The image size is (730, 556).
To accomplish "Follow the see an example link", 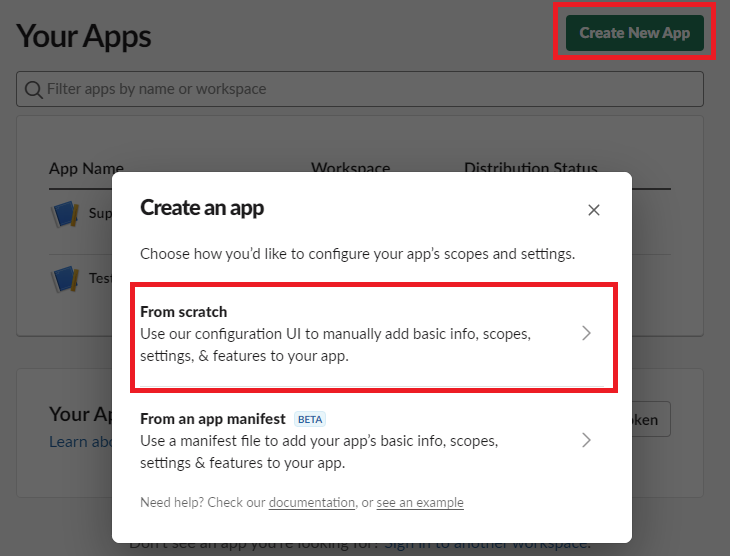I will point(420,503).
